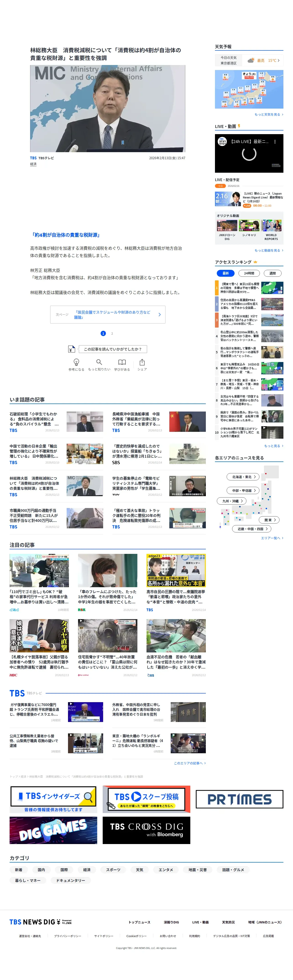Expand the 九州・沖縄 area button
Image resolution: width=293 pixels, height=980 pixels.
(232, 501)
